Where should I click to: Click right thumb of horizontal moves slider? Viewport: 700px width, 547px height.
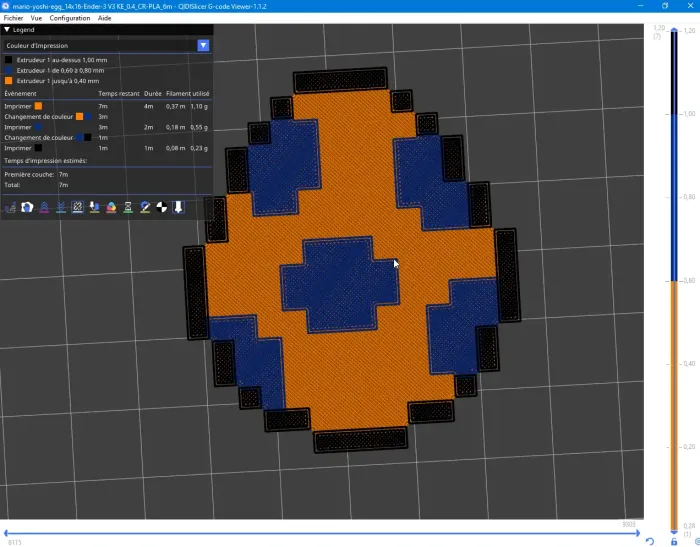tap(638, 533)
